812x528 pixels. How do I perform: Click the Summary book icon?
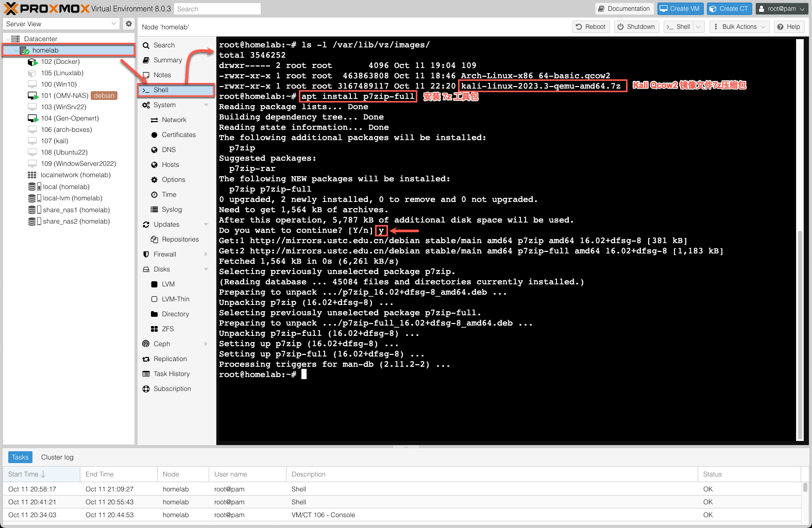[x=146, y=60]
